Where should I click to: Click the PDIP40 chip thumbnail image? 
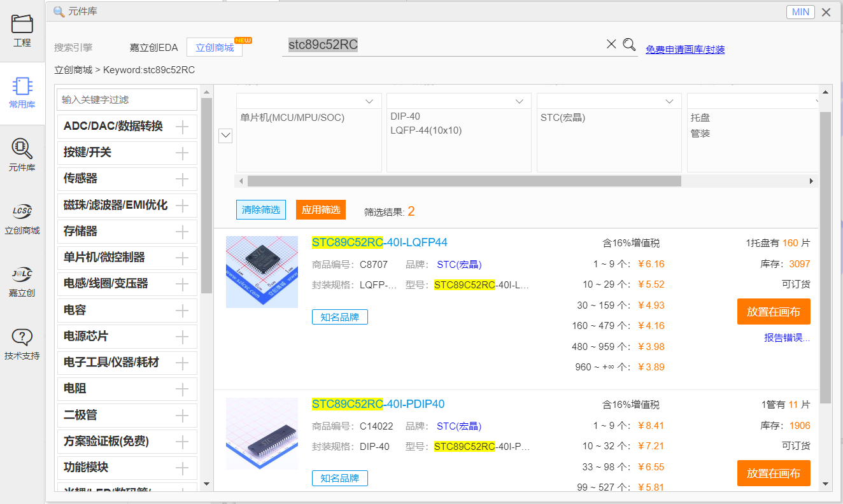(x=262, y=433)
